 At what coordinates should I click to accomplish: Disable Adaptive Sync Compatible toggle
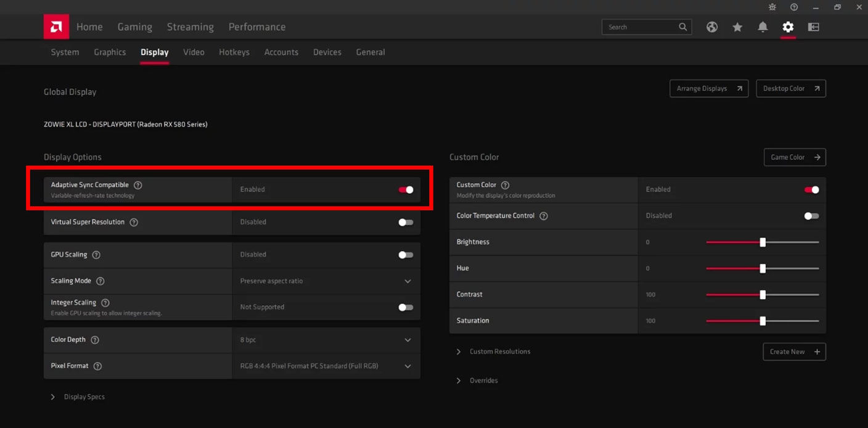tap(406, 189)
